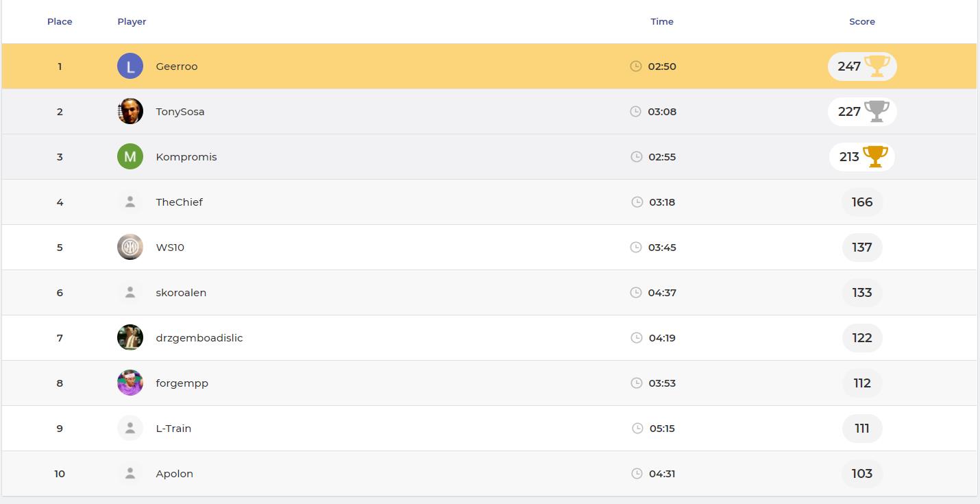Click the score badge 166
Screen dimensions: 980x504
pyautogui.click(x=862, y=202)
